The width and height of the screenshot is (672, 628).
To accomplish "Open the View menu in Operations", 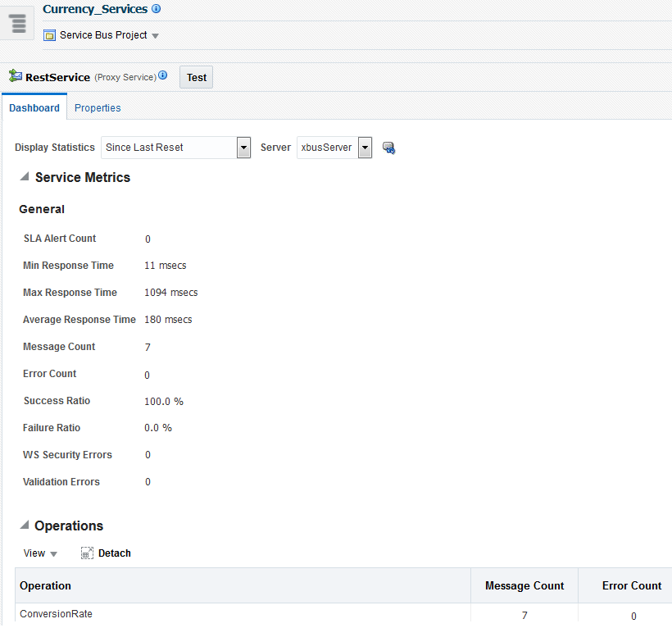I will pyautogui.click(x=40, y=553).
